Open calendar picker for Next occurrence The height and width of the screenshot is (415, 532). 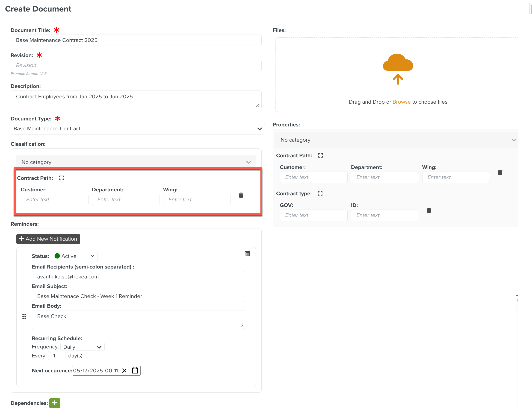135,371
